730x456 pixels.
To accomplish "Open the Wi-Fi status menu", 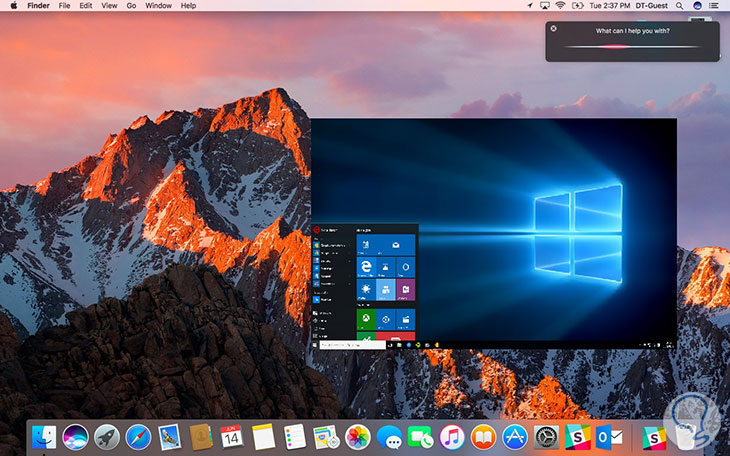I will (x=561, y=6).
